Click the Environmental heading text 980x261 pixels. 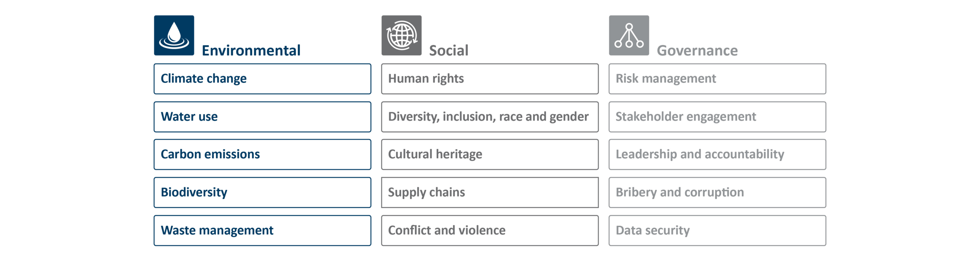point(251,50)
